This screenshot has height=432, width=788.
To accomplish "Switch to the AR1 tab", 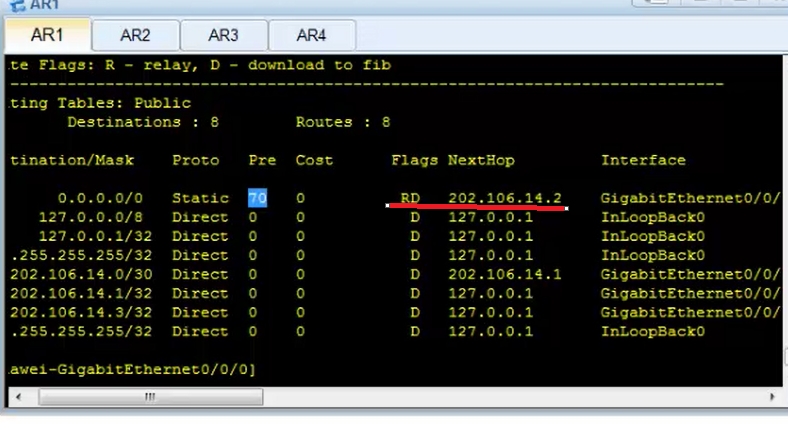I will tap(48, 35).
